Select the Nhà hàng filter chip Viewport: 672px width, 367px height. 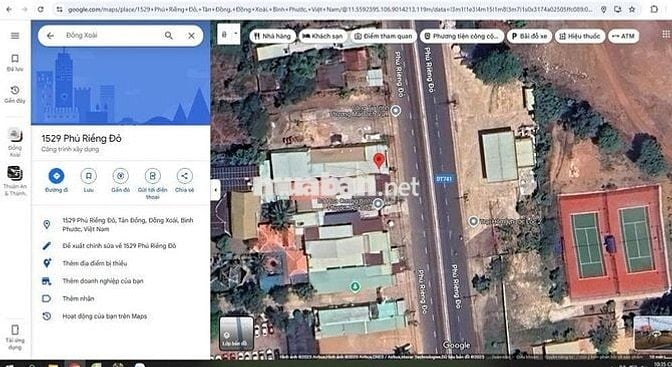[x=273, y=36]
